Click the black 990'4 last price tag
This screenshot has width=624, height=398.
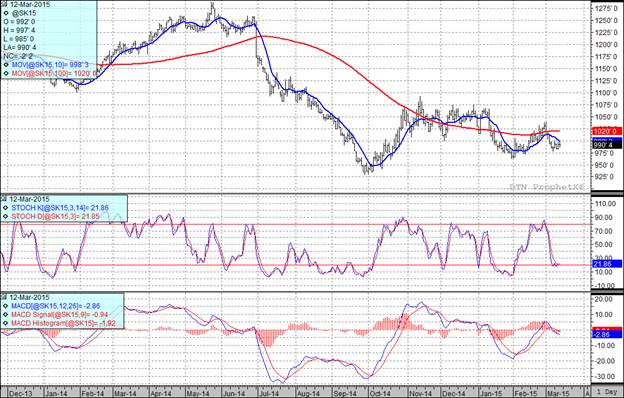(607, 145)
